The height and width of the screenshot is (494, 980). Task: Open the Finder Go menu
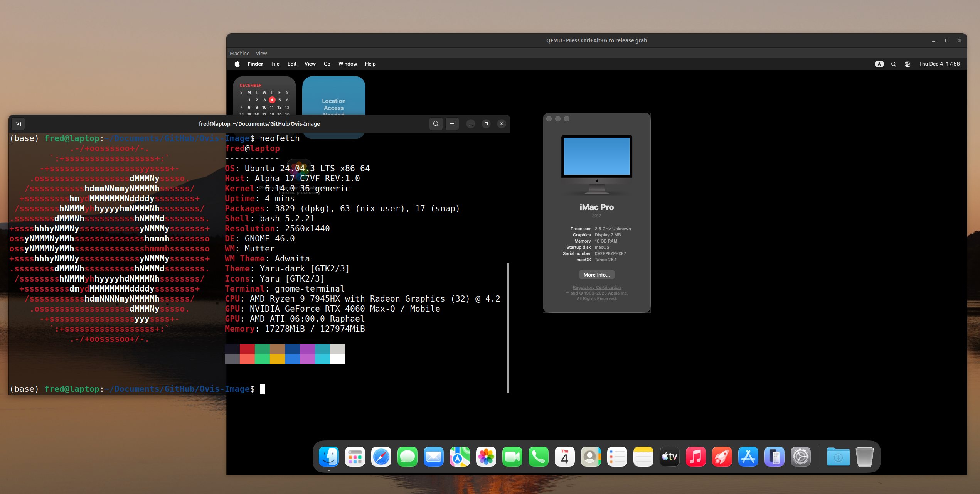pyautogui.click(x=327, y=64)
